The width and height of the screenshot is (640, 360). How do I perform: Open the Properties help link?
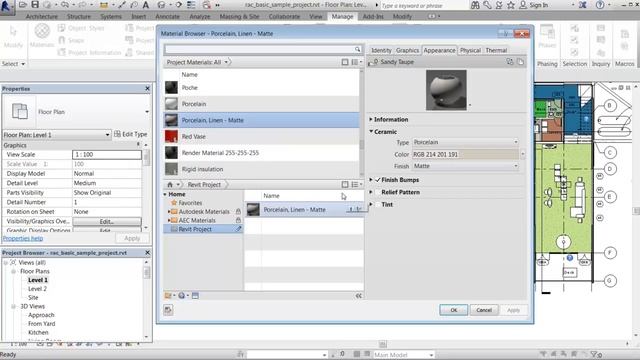click(x=23, y=238)
